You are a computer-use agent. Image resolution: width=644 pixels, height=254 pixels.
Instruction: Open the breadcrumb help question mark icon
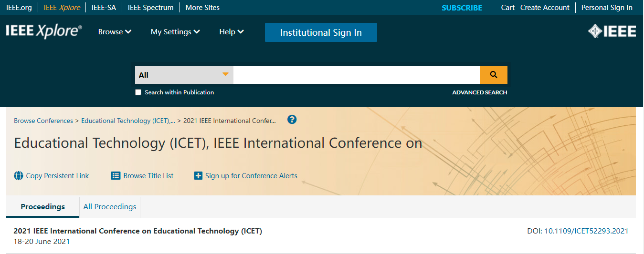[292, 120]
